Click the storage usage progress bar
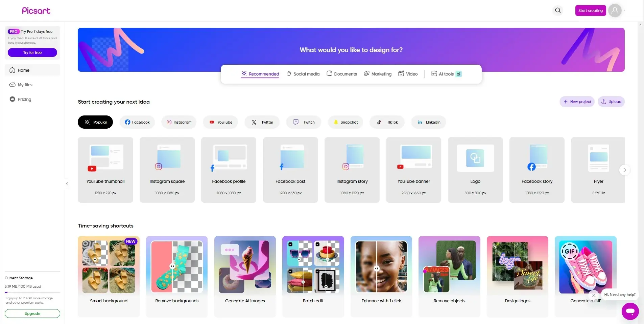Viewport: 644px width, 324px height. [32, 292]
